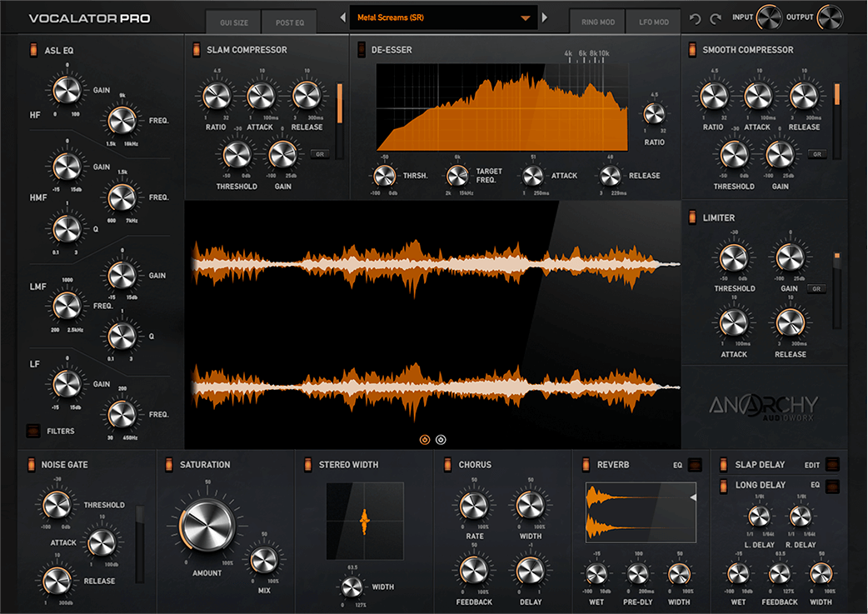Viewport: 868px width, 614px height.
Task: Click the Slam Compressor THRESHOLD knob
Action: click(x=237, y=154)
